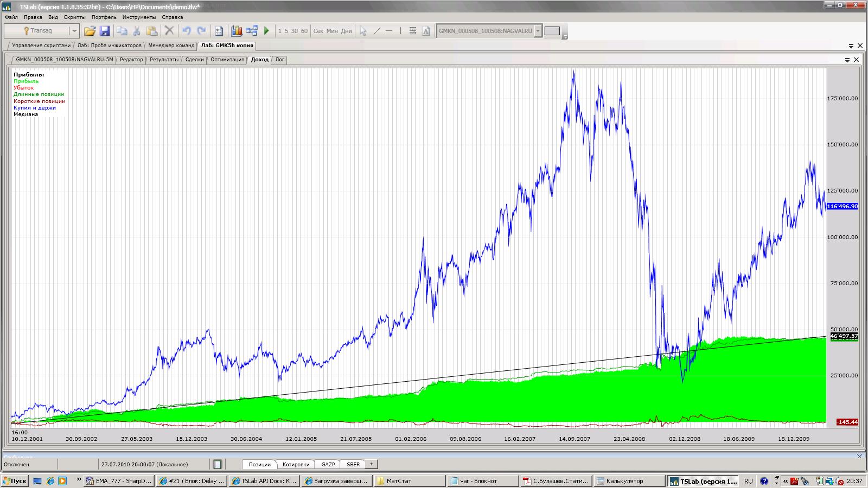Switch to the Позиции bottom tab

point(259,464)
